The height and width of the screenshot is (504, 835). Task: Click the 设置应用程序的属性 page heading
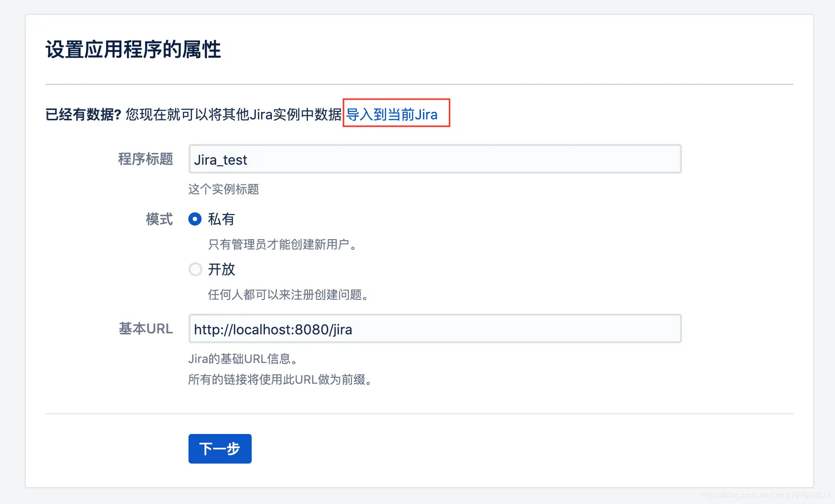point(133,49)
